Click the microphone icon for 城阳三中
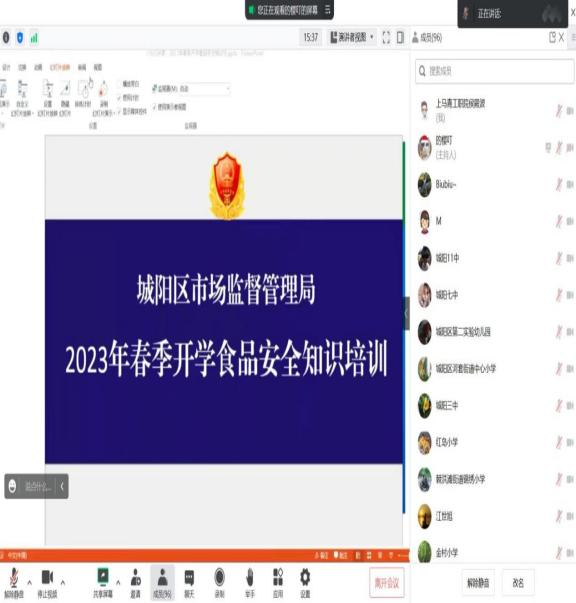 coord(559,406)
